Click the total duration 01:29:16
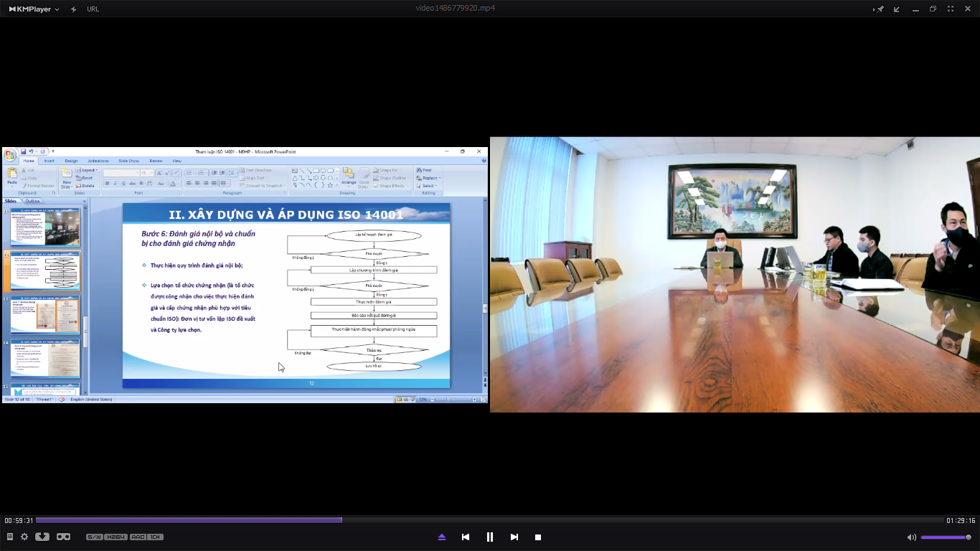Image resolution: width=980 pixels, height=551 pixels. pos(961,521)
